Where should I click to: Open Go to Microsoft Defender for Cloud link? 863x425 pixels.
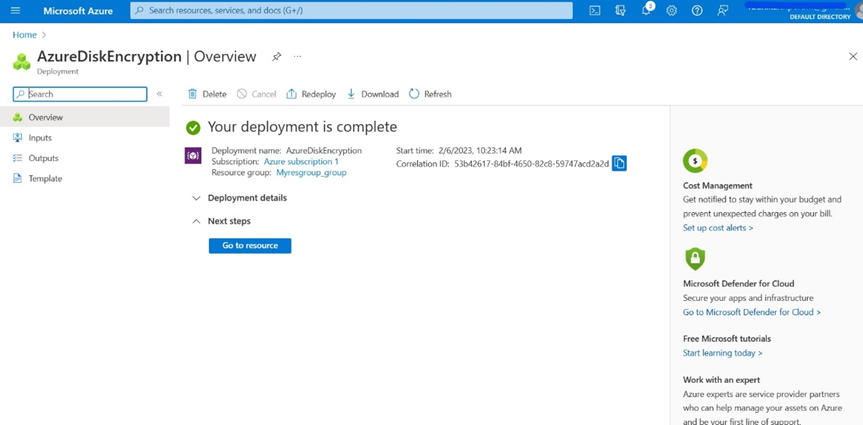click(x=752, y=312)
